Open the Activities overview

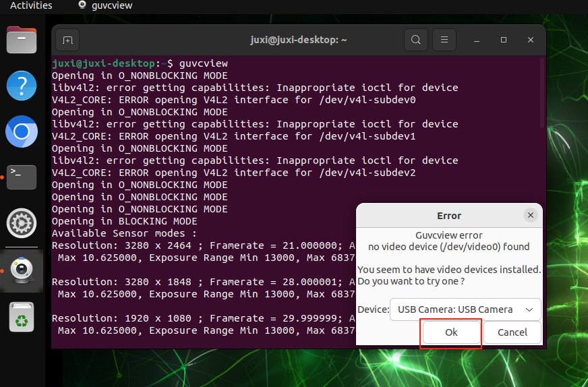31,5
